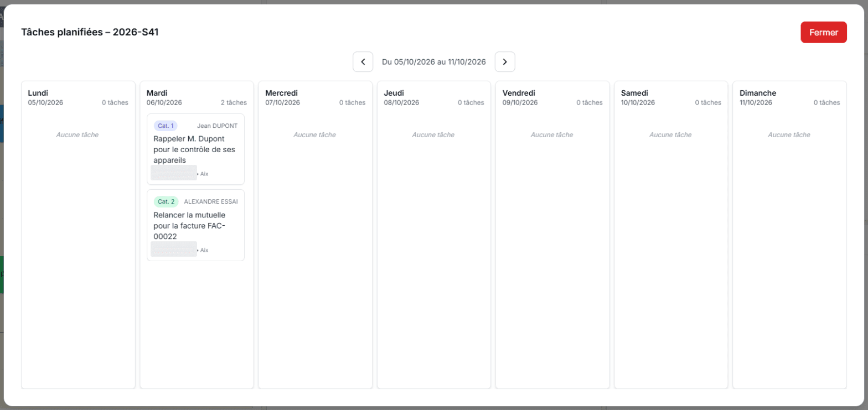Go to the previous week with left chevron
868x410 pixels.
[363, 62]
